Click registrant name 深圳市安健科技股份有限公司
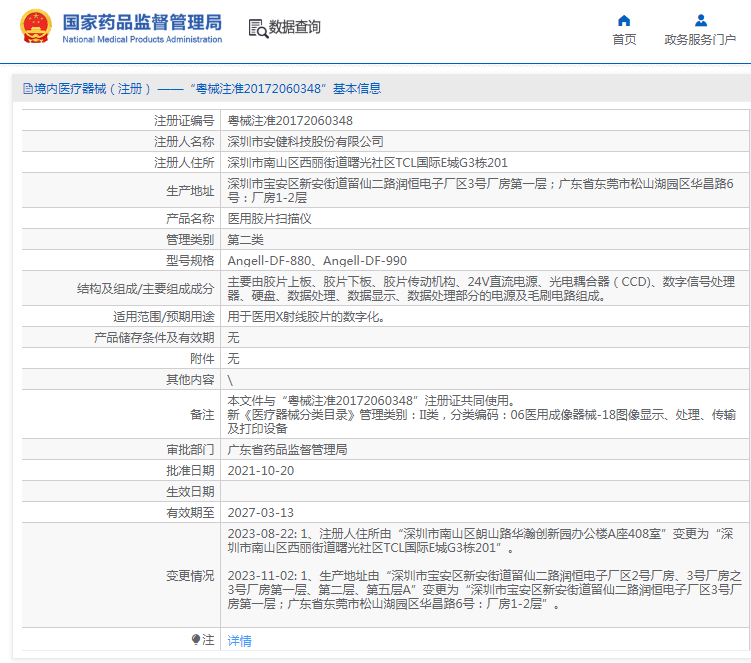The width and height of the screenshot is (751, 663). (305, 142)
